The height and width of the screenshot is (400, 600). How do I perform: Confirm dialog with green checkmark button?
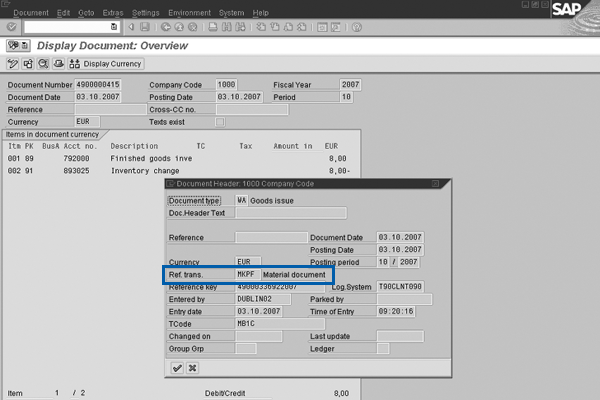(x=177, y=368)
